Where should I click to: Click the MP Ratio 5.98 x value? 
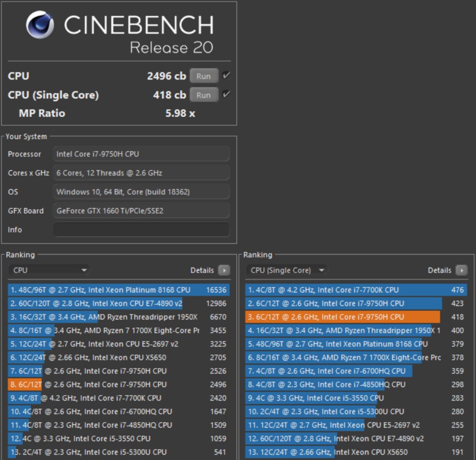coord(180,113)
